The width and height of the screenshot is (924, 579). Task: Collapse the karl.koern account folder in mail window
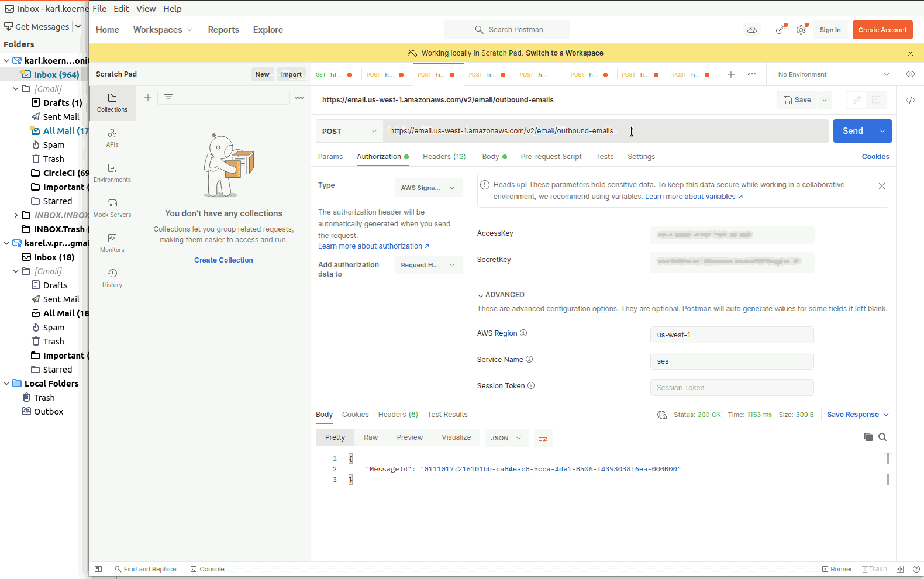[x=6, y=61]
